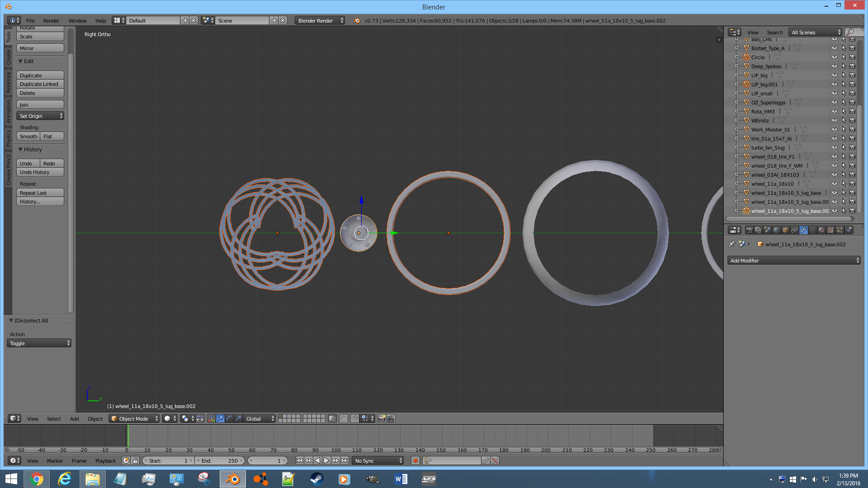The width and height of the screenshot is (868, 488).
Task: Select the translate manipulator arrow icon
Action: 220,418
